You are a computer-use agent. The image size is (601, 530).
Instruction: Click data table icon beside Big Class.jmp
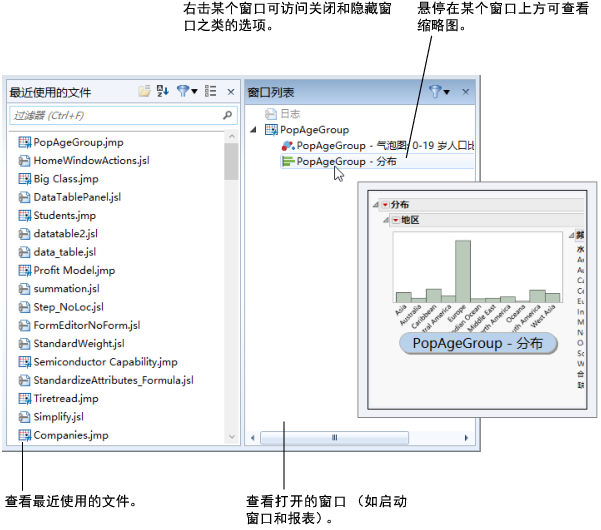[x=25, y=179]
